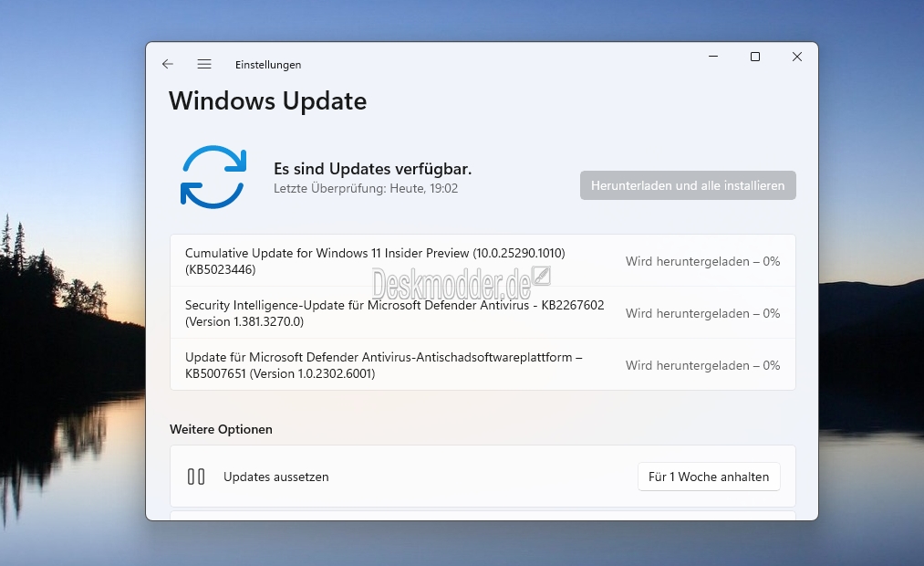Image resolution: width=924 pixels, height=566 pixels.
Task: Click download status of KB2267602 update
Action: 702,313
